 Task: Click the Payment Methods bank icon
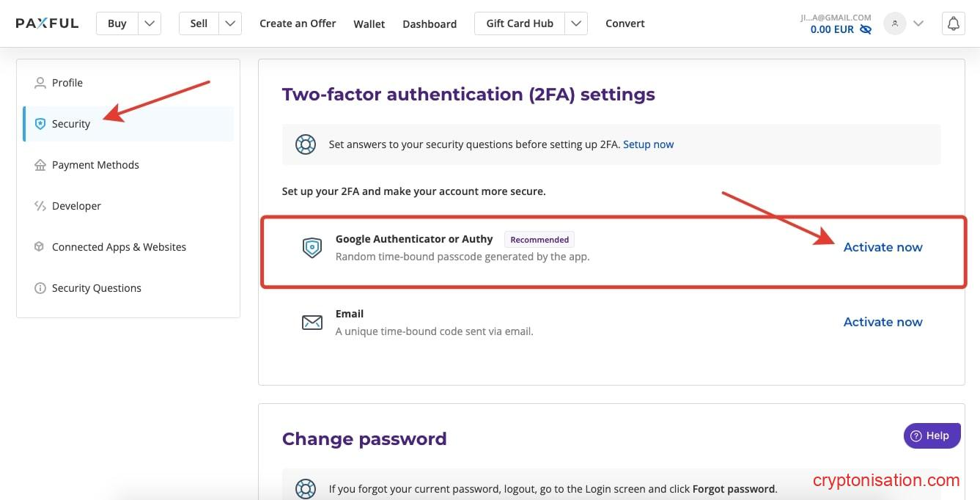(x=40, y=165)
